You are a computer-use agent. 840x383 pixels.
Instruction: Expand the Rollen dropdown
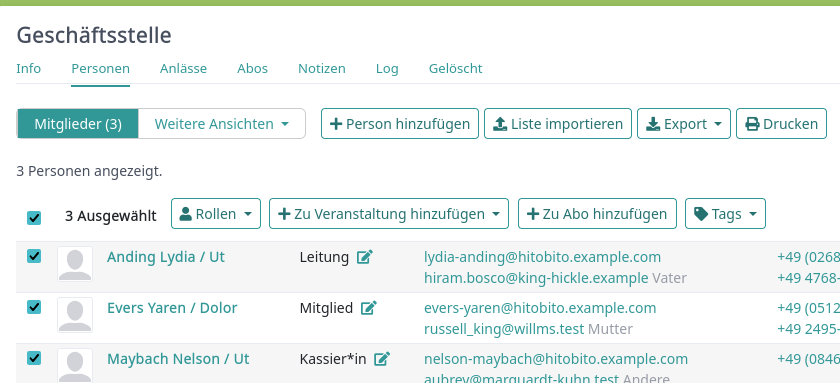216,214
